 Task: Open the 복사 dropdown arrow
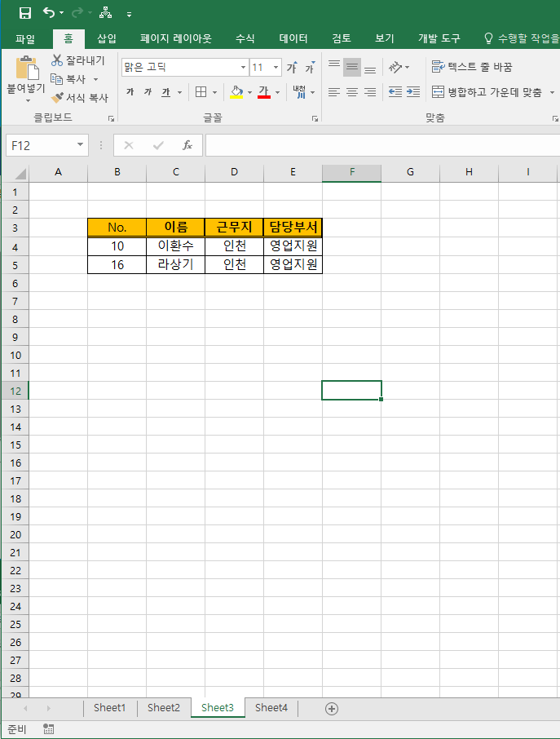click(x=95, y=79)
